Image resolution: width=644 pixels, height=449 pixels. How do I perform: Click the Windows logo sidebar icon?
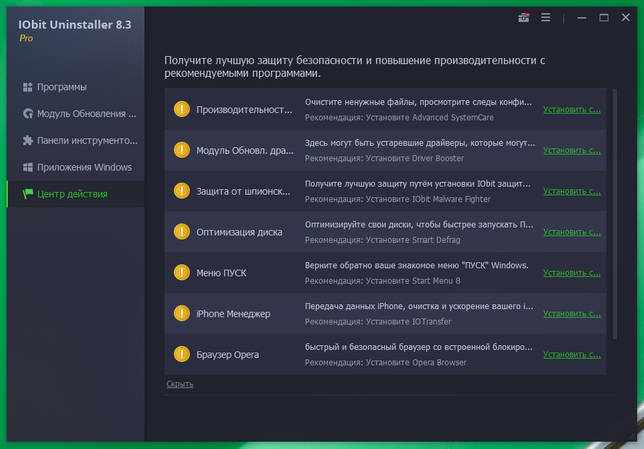[x=28, y=167]
